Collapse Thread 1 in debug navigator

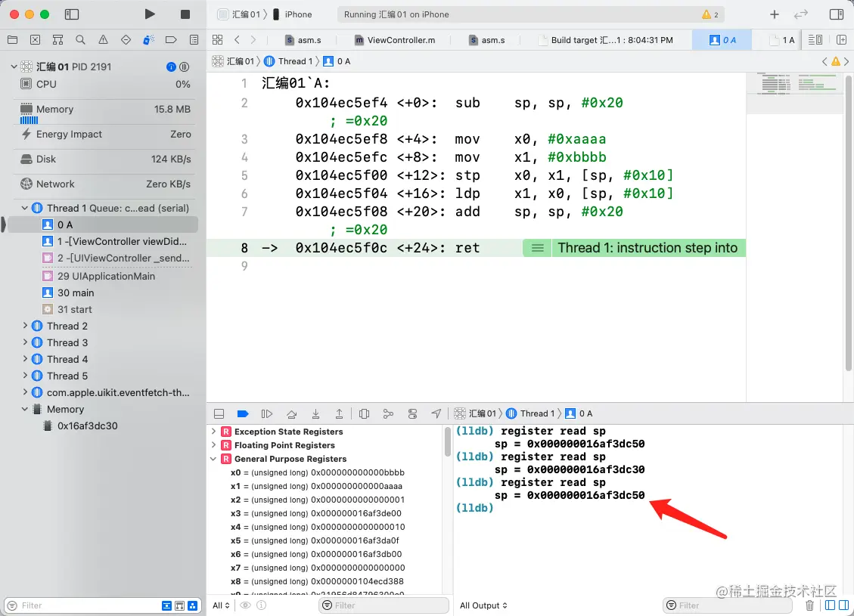pos(24,208)
